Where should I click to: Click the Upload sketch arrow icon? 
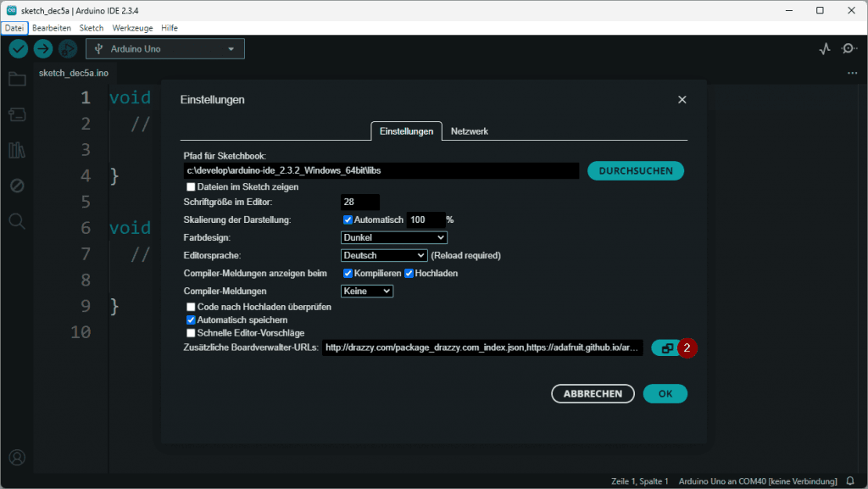42,48
